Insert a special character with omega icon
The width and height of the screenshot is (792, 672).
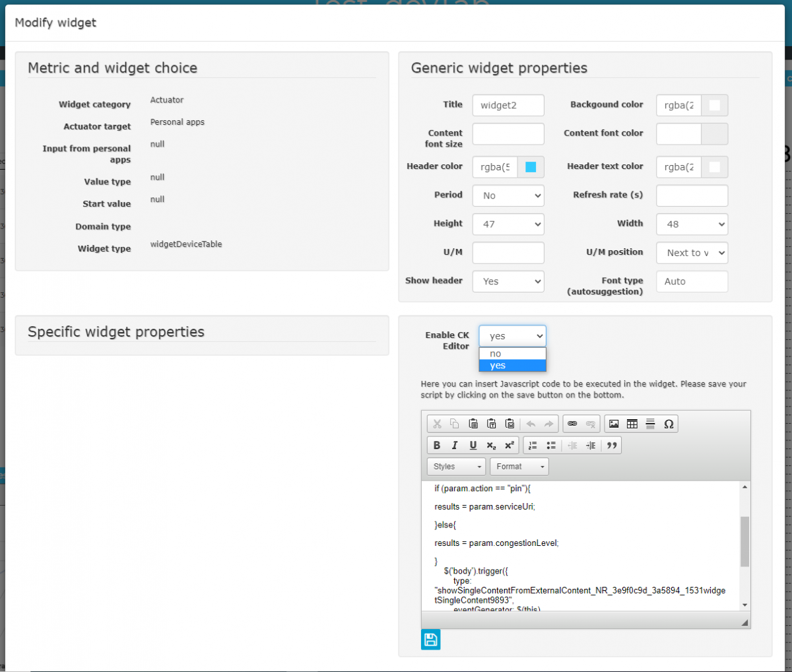[x=669, y=424]
